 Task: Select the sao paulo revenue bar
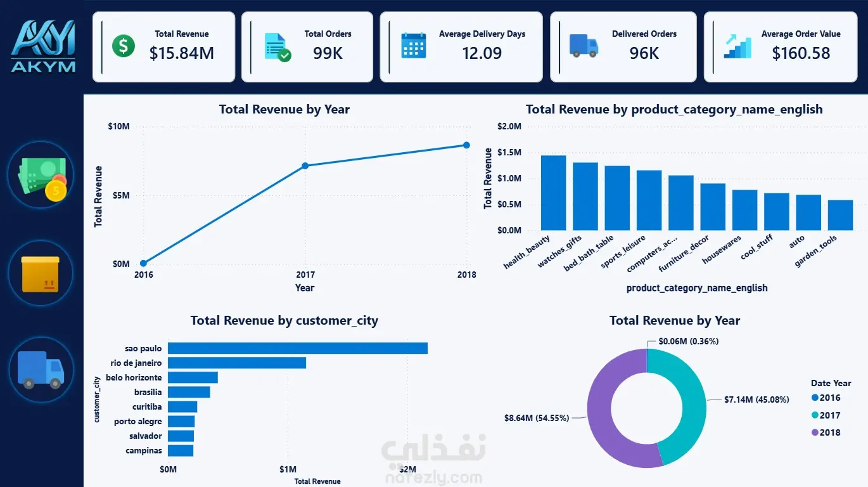[x=298, y=348]
